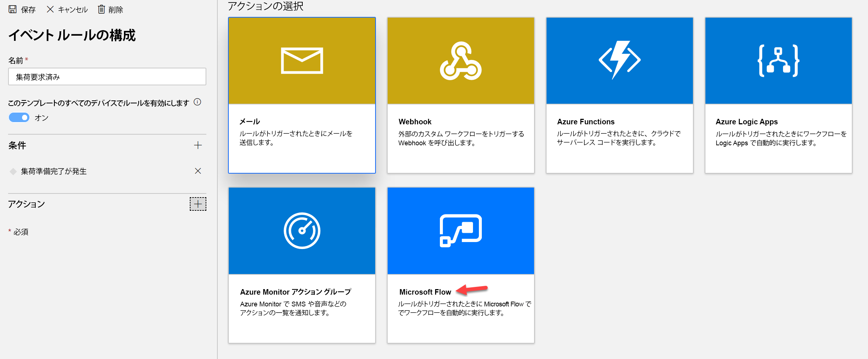Image resolution: width=868 pixels, height=359 pixels.
Task: Click the Webhook card description text
Action: [x=461, y=138]
